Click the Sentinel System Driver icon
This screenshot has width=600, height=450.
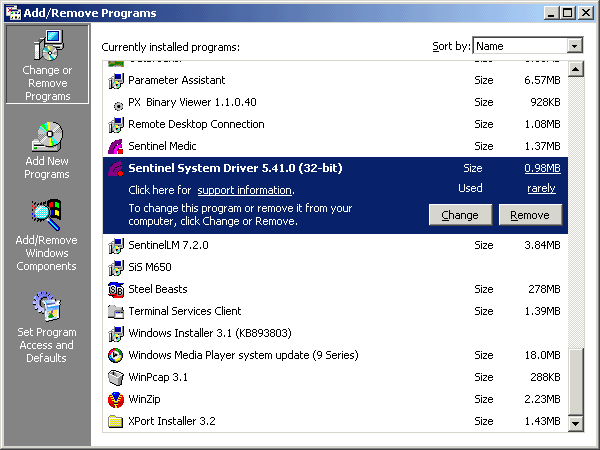(x=116, y=168)
